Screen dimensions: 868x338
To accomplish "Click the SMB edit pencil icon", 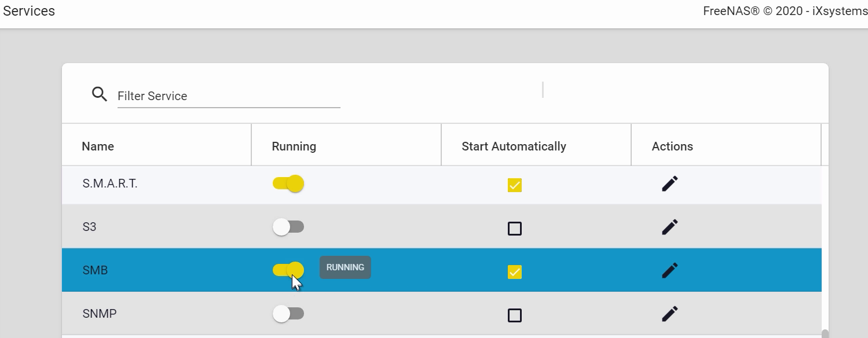I will pyautogui.click(x=669, y=270).
